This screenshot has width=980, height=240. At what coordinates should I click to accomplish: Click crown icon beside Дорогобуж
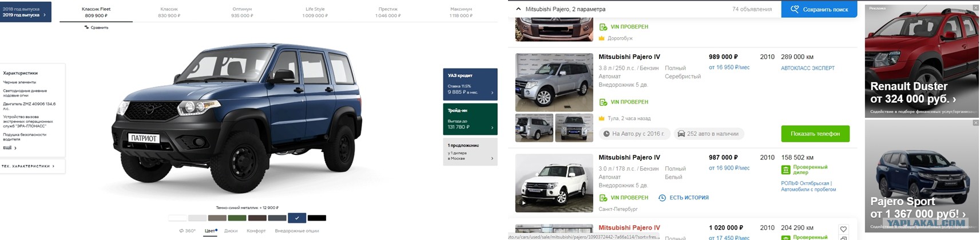tap(601, 38)
